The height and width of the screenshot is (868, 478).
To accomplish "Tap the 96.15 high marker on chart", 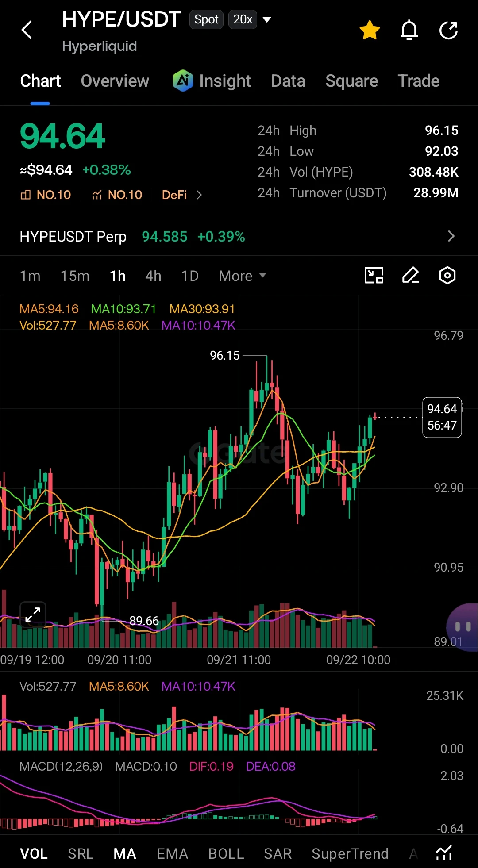I will tap(224, 355).
